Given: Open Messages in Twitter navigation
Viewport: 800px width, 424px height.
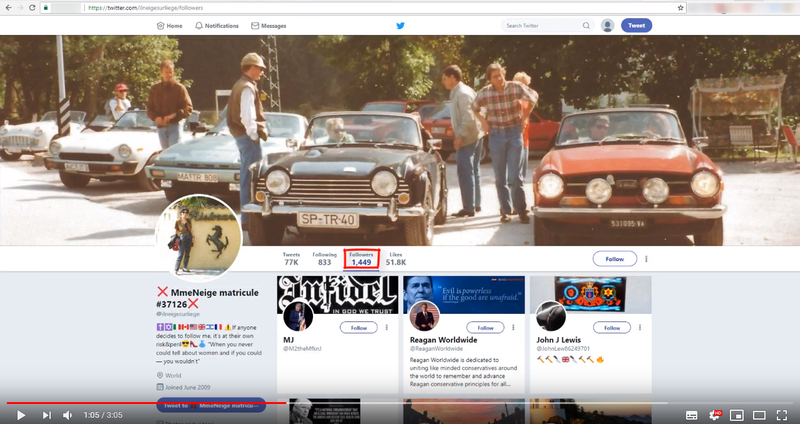Looking at the screenshot, I should tap(268, 26).
